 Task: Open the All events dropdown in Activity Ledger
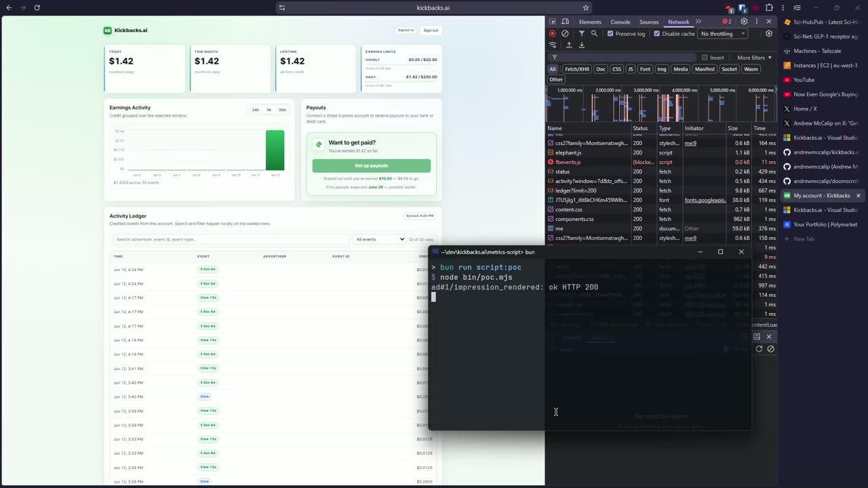(x=380, y=239)
